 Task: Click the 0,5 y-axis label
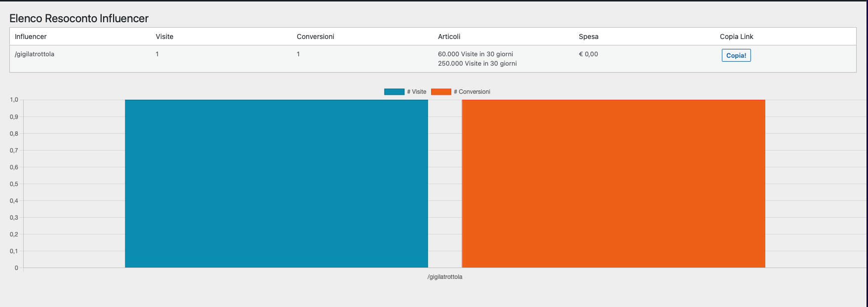point(14,184)
